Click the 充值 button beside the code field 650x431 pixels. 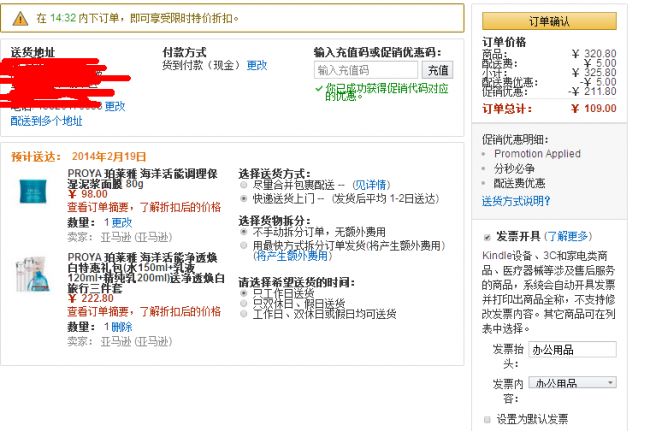pos(438,70)
